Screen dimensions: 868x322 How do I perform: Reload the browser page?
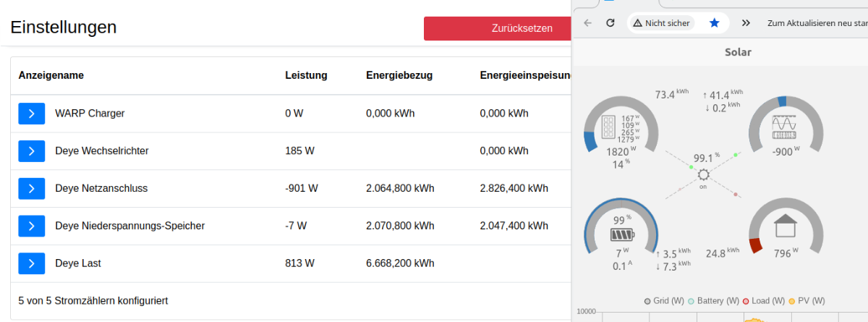pos(610,23)
